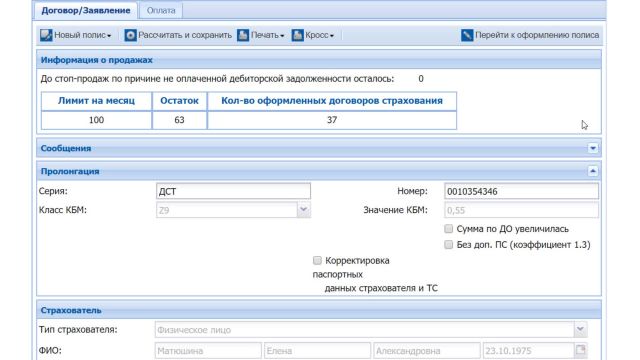
Task: Click the Лимит на месяц column header
Action: point(96,101)
